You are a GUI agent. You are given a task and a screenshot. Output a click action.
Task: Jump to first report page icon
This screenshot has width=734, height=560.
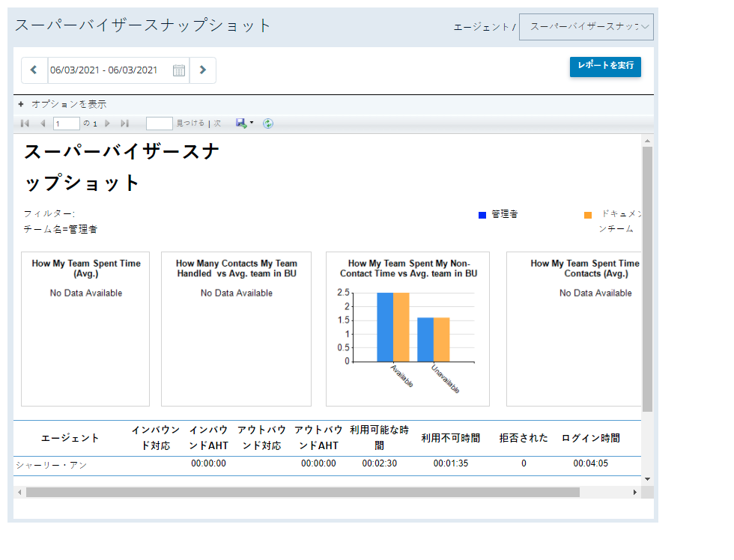click(25, 124)
